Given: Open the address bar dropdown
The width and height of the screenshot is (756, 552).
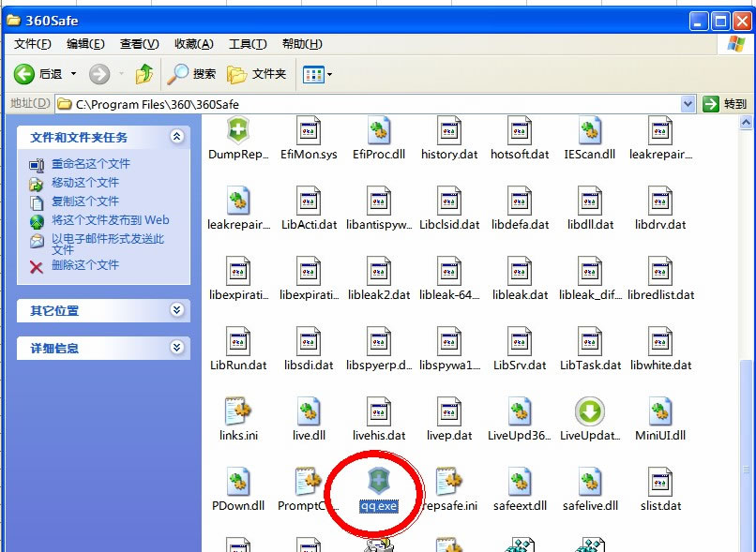Looking at the screenshot, I should 688,104.
